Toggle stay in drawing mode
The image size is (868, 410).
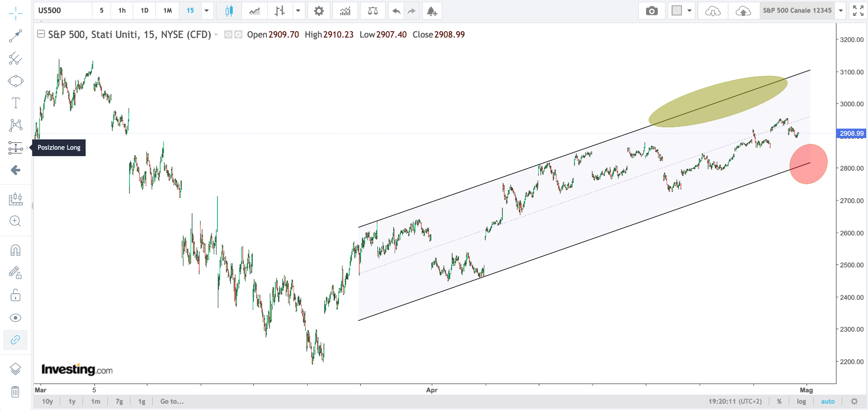pyautogui.click(x=15, y=273)
